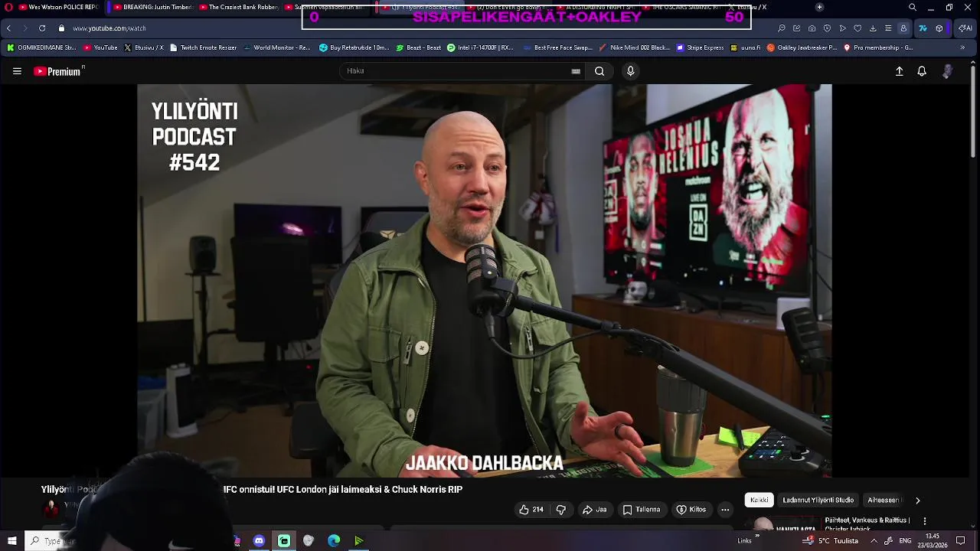Open more actions three-dot menu under video
This screenshot has width=980, height=551.
(725, 510)
